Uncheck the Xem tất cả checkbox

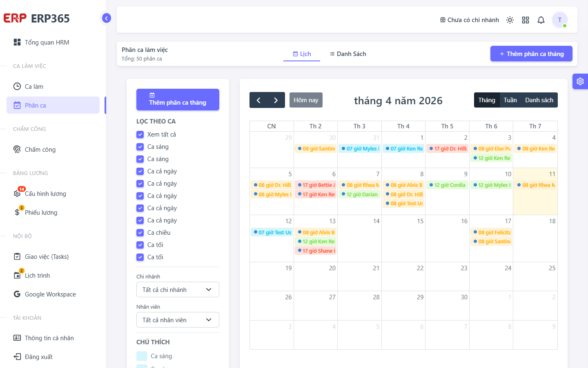pos(140,135)
